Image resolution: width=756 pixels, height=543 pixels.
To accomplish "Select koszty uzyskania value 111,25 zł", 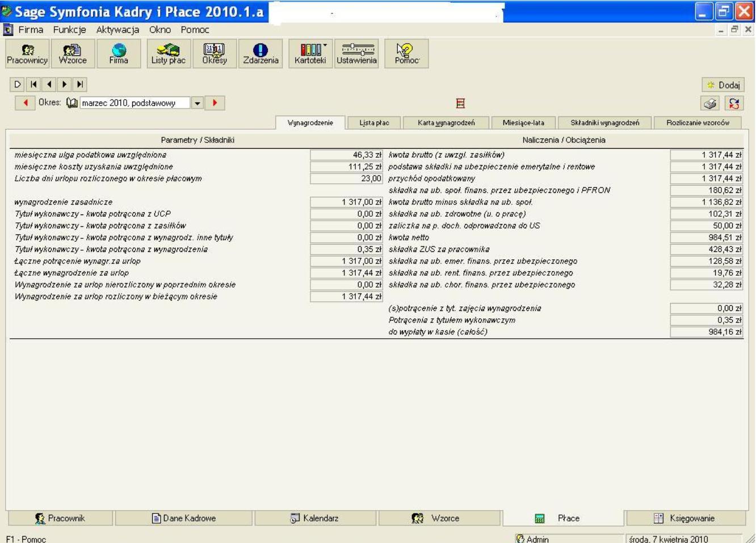I will 346,167.
